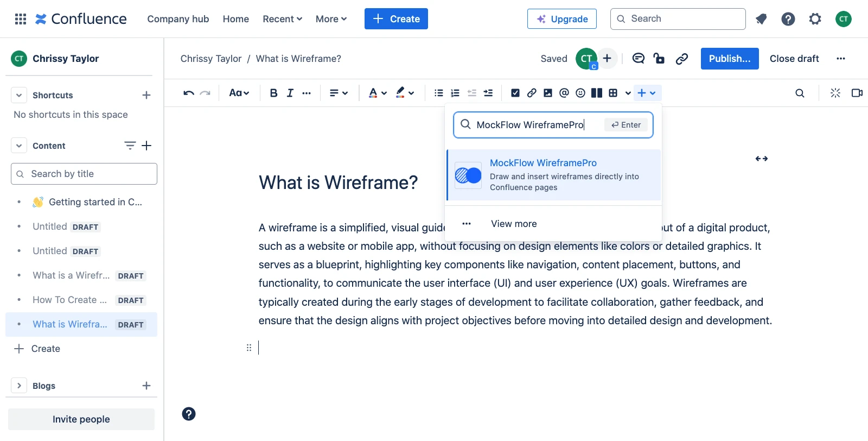The image size is (868, 441).
Task: Go to Home
Action: pyautogui.click(x=236, y=19)
